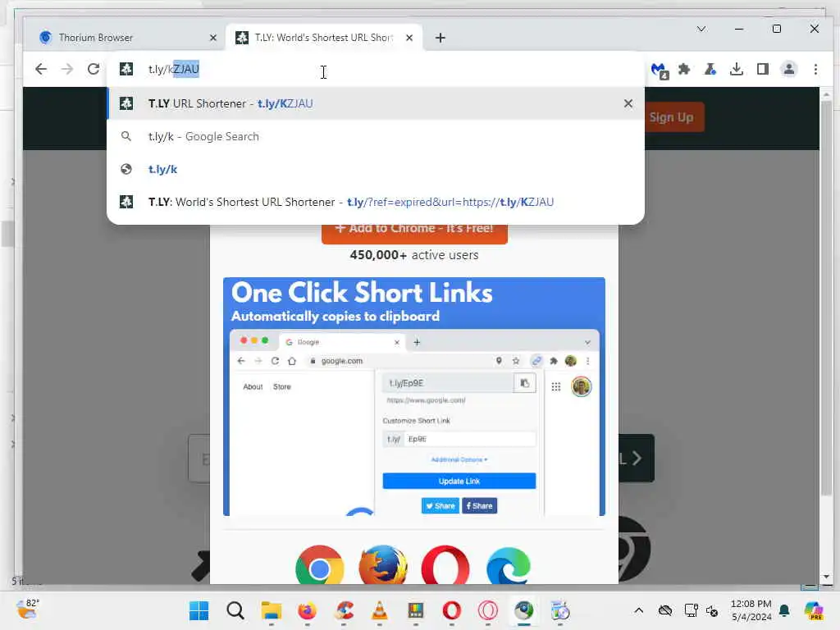Open a new tab with plus button
840x630 pixels.
pyautogui.click(x=441, y=38)
